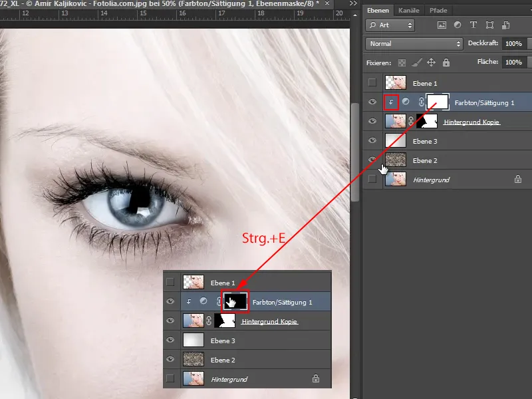
Task: Lock transparent pixels next to Fixieren
Action: pos(402,63)
